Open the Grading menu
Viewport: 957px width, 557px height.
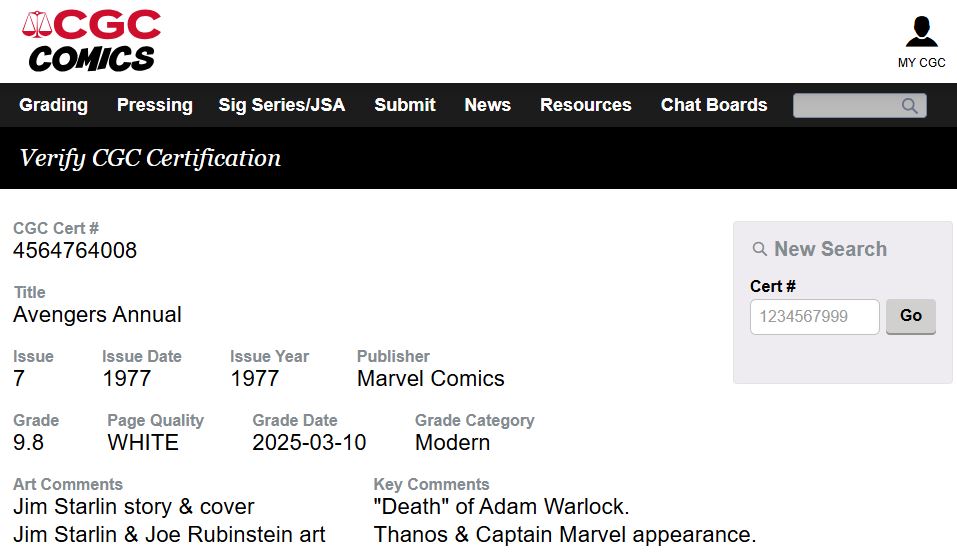click(x=54, y=105)
